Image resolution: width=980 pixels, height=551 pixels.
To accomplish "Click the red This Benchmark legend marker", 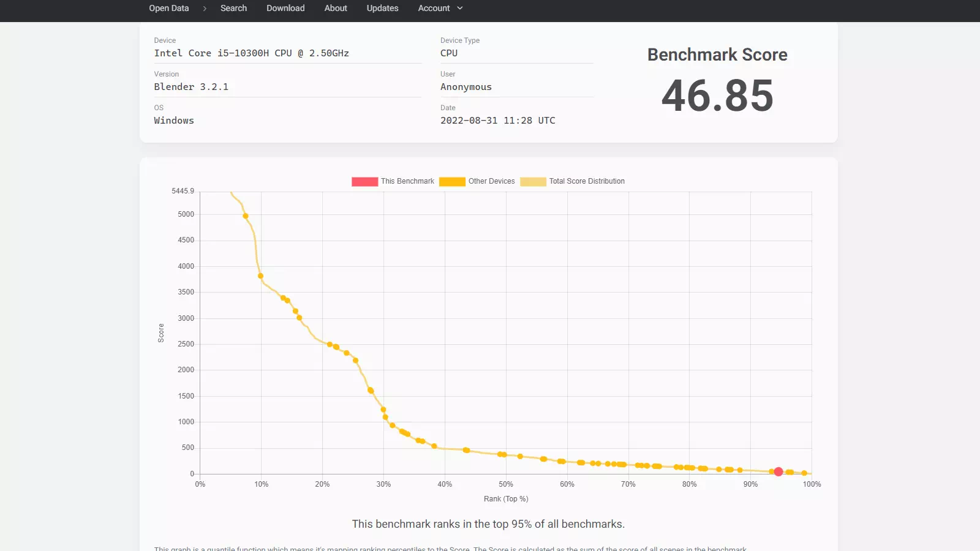I will (x=364, y=181).
